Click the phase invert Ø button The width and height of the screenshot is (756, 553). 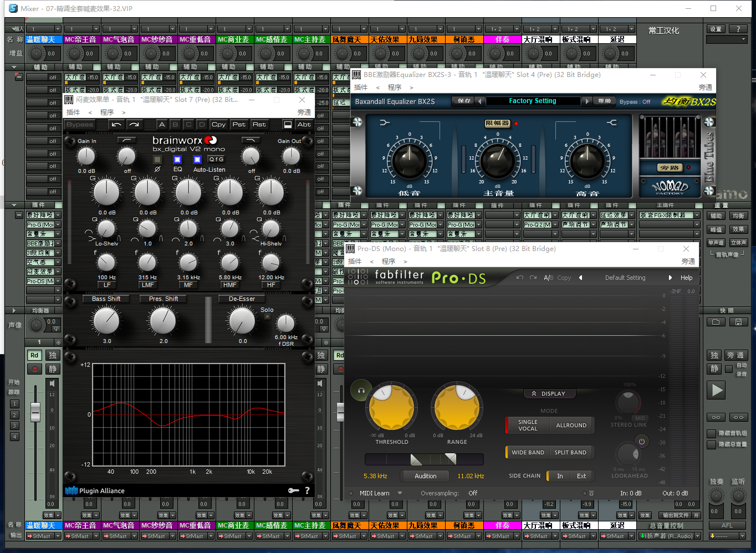pyautogui.click(x=157, y=160)
